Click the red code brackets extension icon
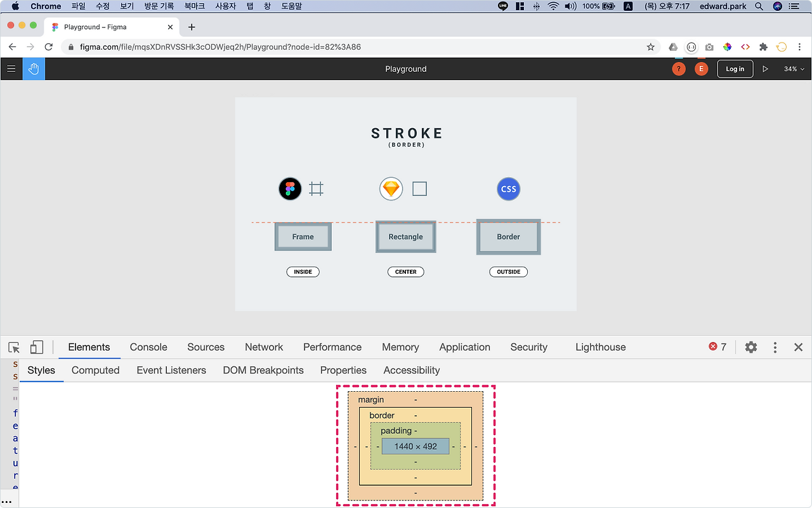This screenshot has width=812, height=508. coord(745,47)
